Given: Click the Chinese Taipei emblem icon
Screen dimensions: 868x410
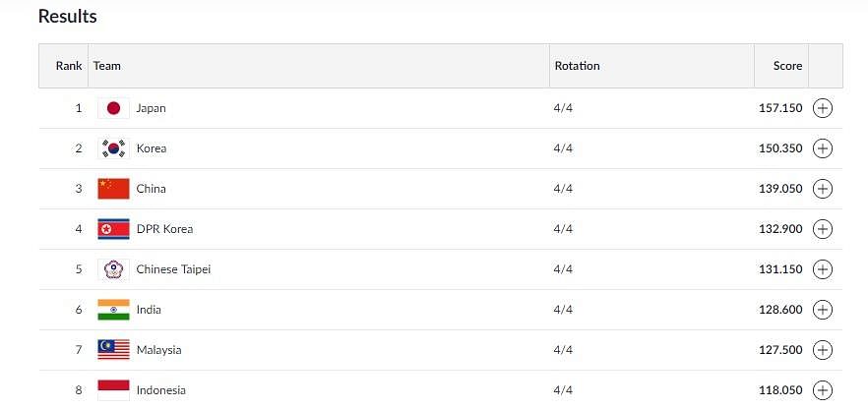Looking at the screenshot, I should (x=113, y=268).
